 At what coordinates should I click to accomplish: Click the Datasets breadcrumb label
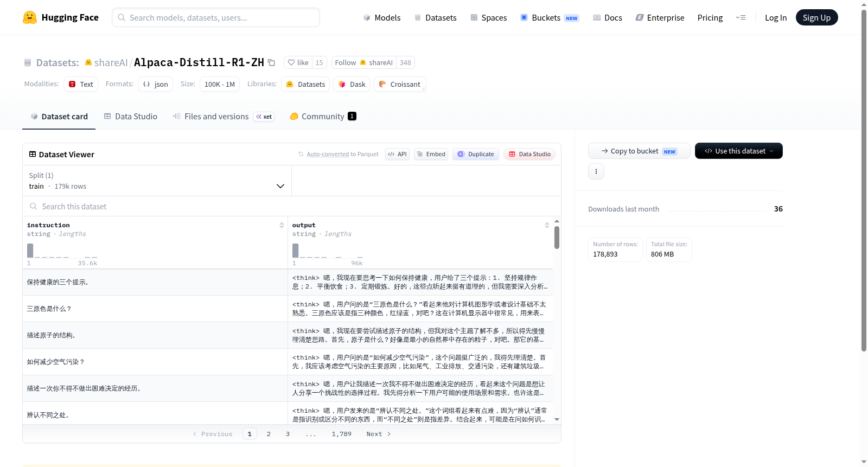(x=58, y=62)
